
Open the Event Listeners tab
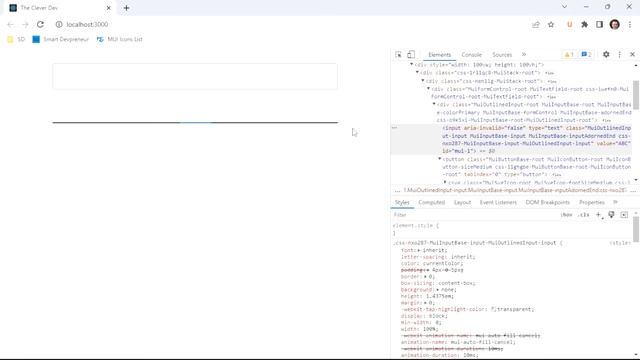pyautogui.click(x=498, y=202)
